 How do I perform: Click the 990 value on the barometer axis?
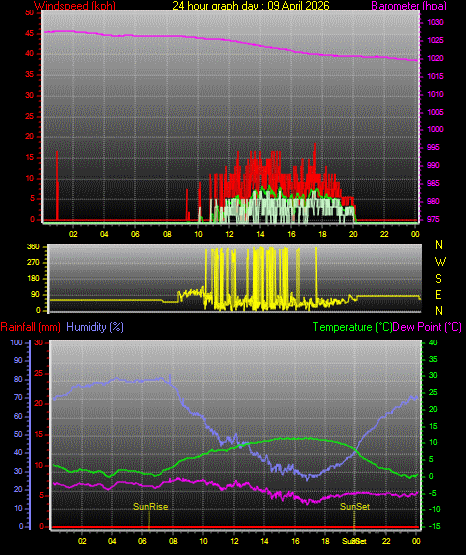(x=433, y=165)
